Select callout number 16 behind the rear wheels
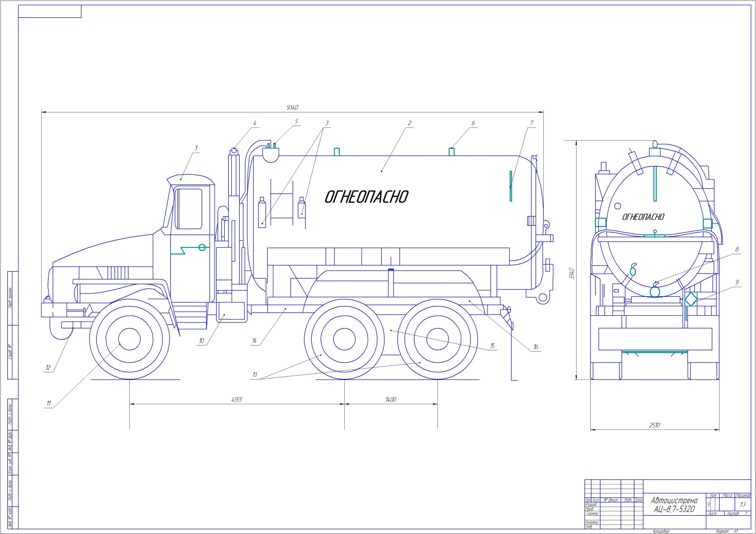This screenshot has height=534, width=756. coord(536,347)
